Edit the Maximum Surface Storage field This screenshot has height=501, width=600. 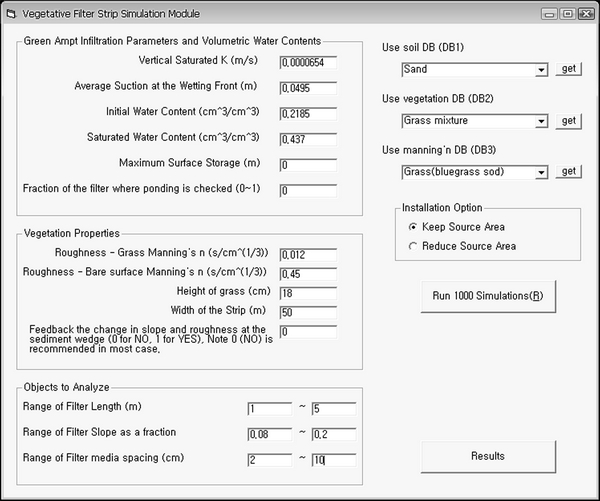coord(308,165)
